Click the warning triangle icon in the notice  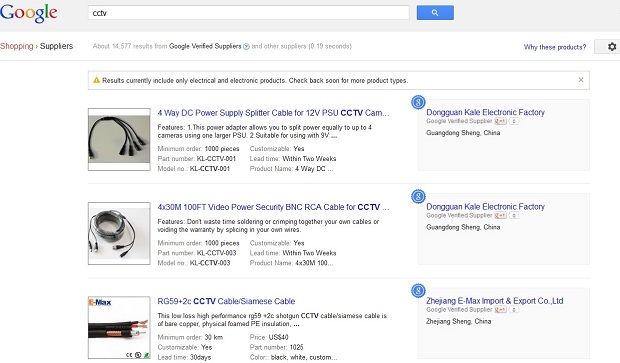96,80
